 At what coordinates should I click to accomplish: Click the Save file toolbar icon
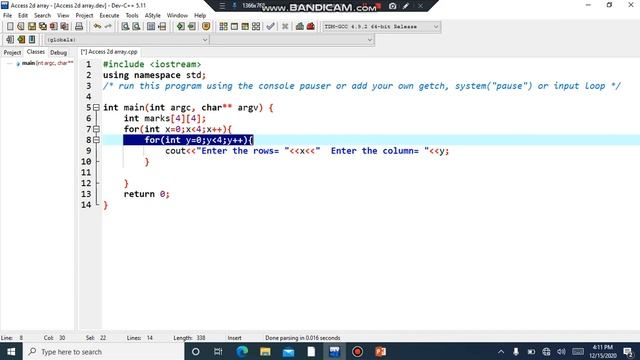point(32,27)
